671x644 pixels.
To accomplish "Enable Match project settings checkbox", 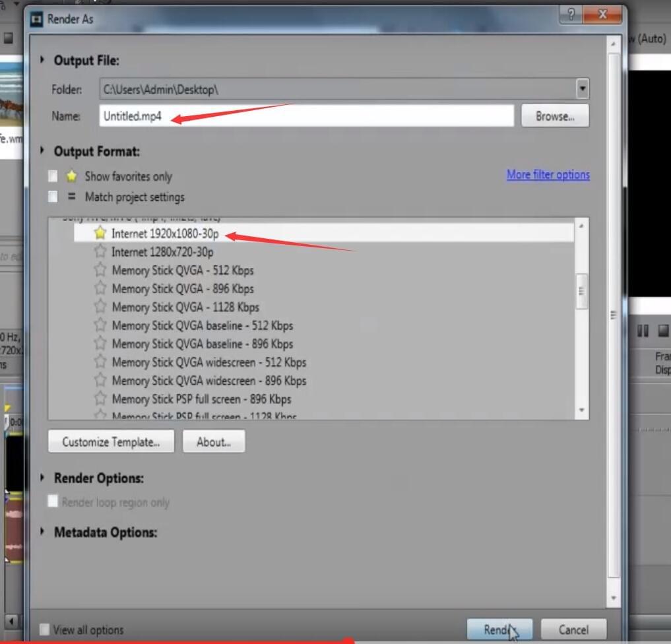I will (x=53, y=197).
